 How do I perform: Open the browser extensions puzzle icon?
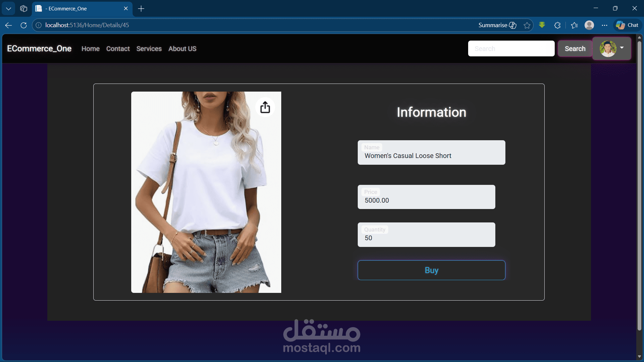coord(557,25)
